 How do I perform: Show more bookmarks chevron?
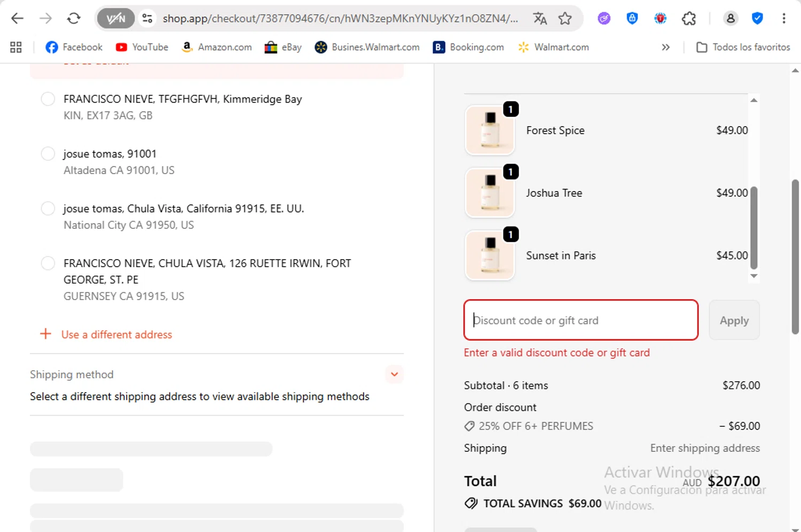click(665, 47)
